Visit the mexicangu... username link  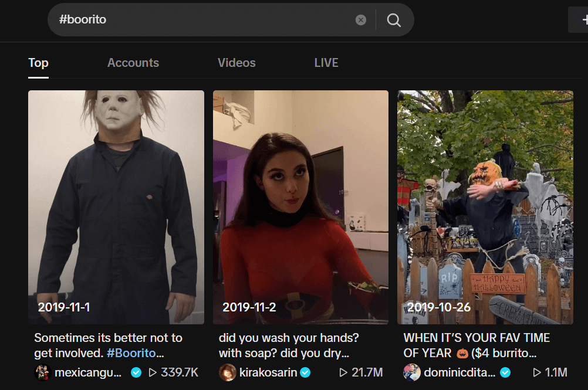[x=88, y=372]
